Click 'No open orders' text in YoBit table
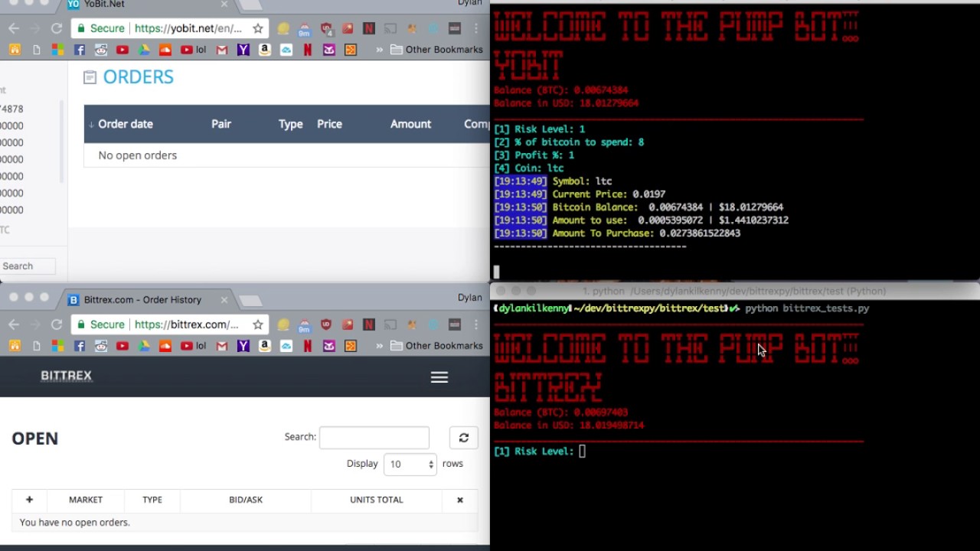Viewport: 980px width, 551px height. pyautogui.click(x=137, y=155)
